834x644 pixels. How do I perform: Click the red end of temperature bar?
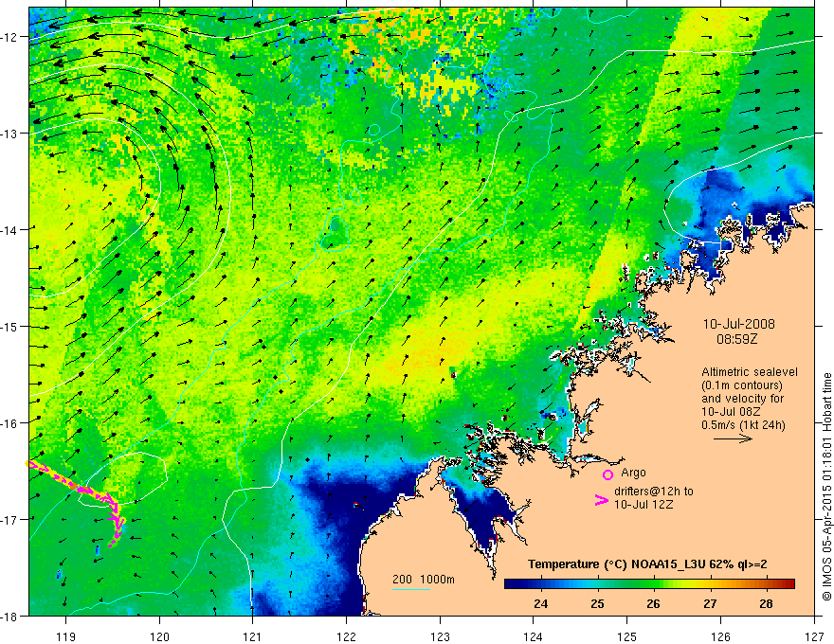pyautogui.click(x=789, y=584)
